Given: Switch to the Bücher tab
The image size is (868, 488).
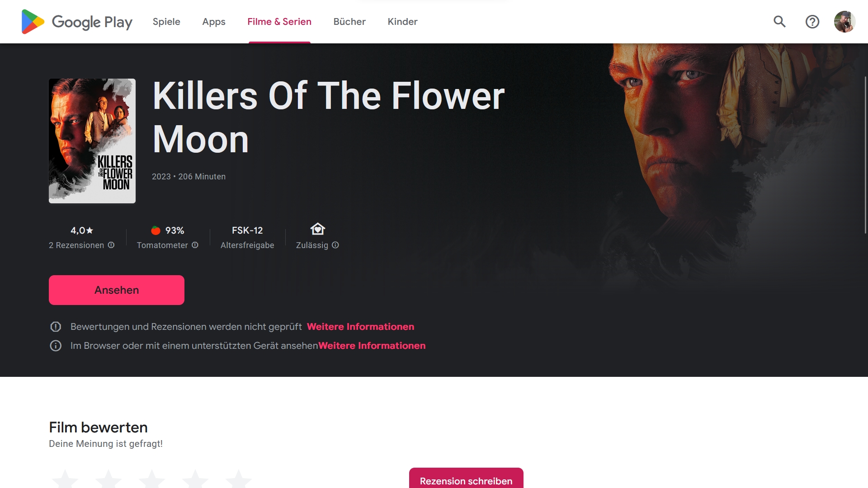Looking at the screenshot, I should click(349, 22).
